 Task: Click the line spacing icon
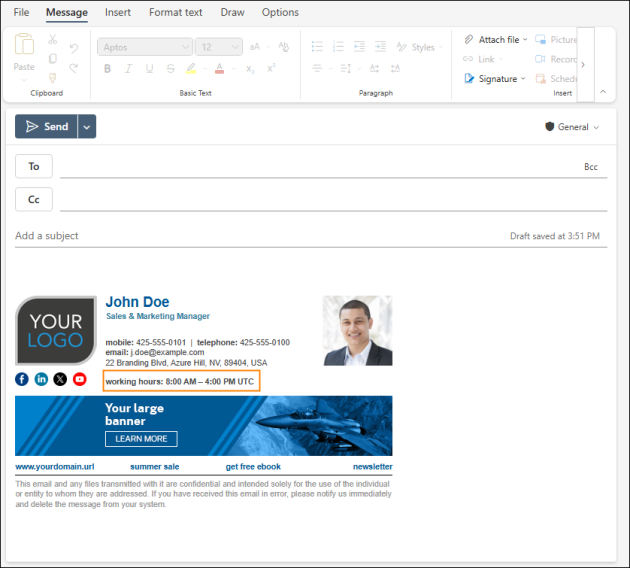click(346, 69)
